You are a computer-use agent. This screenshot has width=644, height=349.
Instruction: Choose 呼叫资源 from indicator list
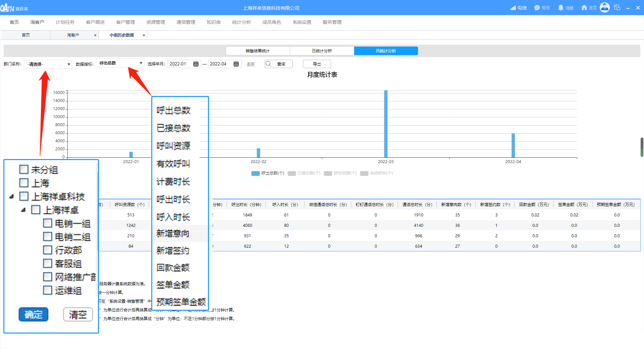[173, 146]
